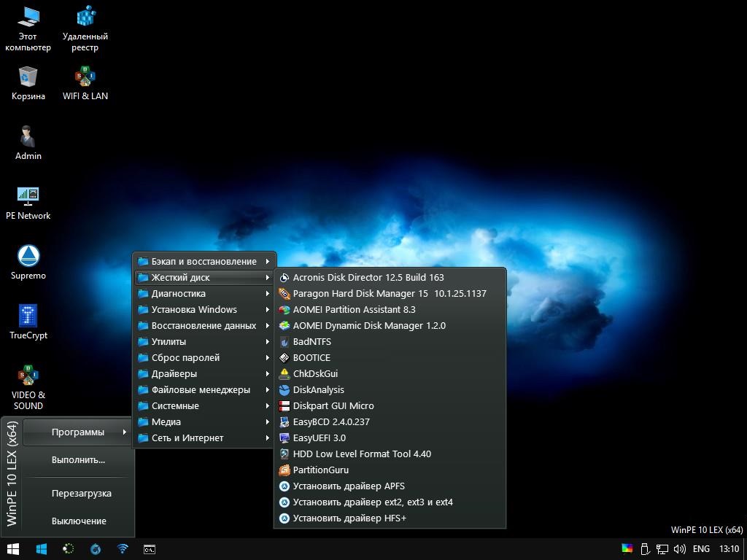The image size is (747, 560).
Task: Open AOMEI Partition Assistant 8.3
Action: pyautogui.click(x=354, y=309)
